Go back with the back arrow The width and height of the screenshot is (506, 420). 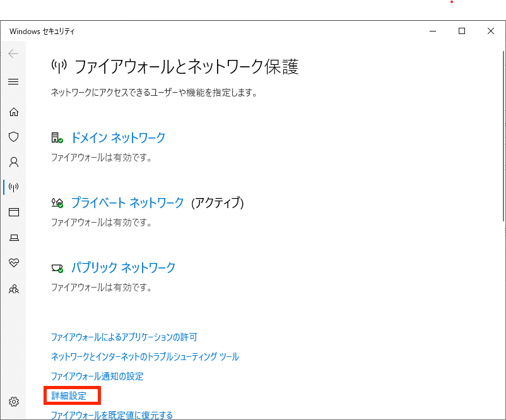click(13, 54)
